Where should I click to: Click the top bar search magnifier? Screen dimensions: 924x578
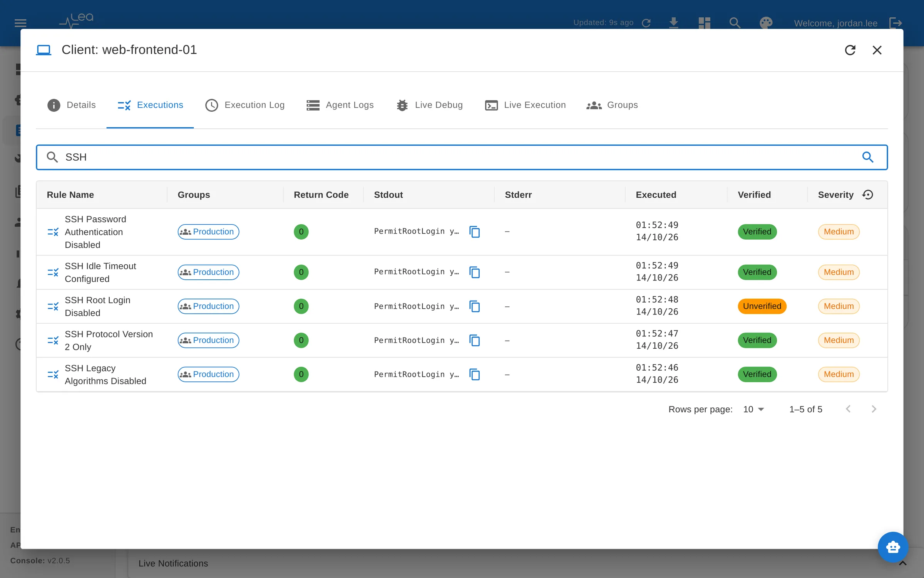click(x=735, y=23)
